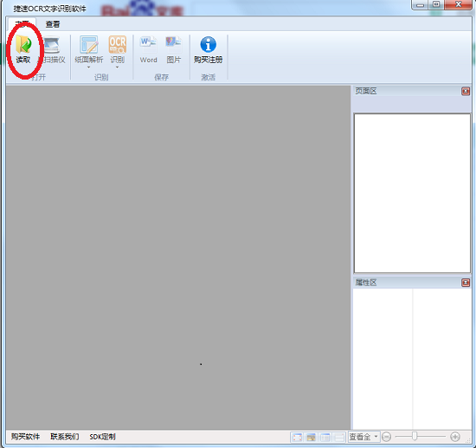The width and height of the screenshot is (476, 448).
Task: Start OCR 识别 recognition
Action: [x=117, y=49]
